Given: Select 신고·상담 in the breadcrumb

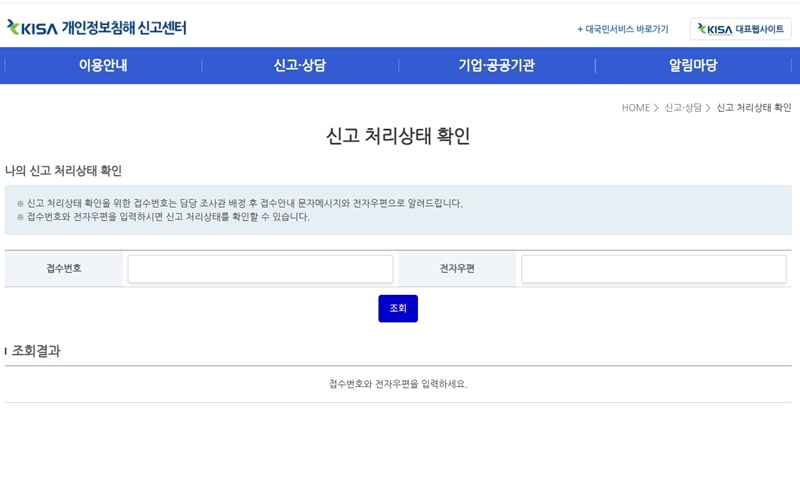Looking at the screenshot, I should pos(683,108).
